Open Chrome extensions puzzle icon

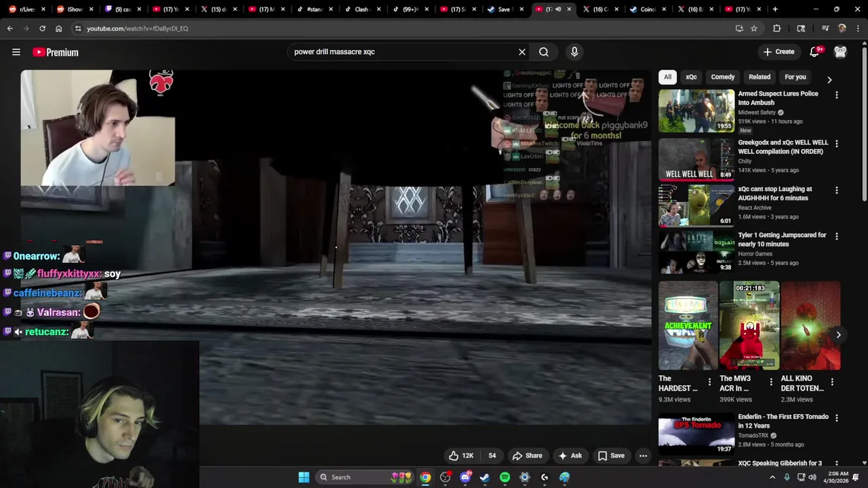[x=777, y=28]
